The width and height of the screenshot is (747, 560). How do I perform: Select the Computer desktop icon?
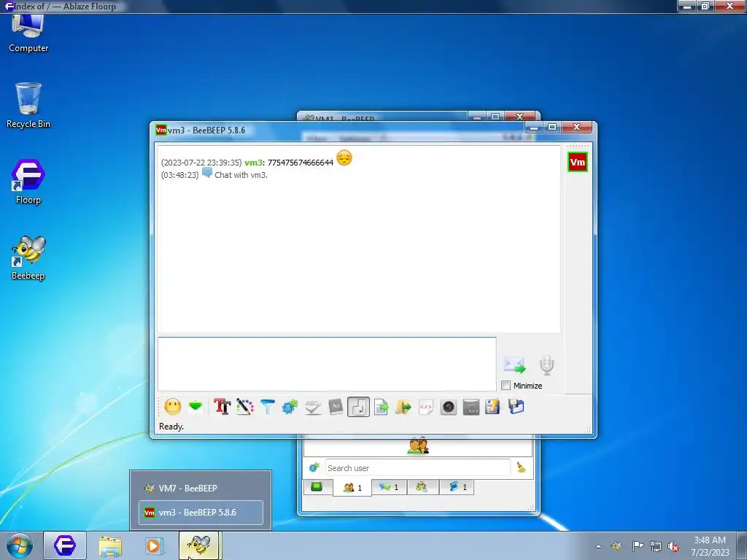click(x=28, y=34)
